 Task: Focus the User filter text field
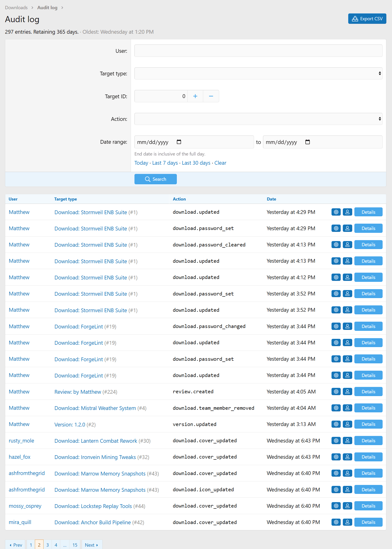coord(258,50)
